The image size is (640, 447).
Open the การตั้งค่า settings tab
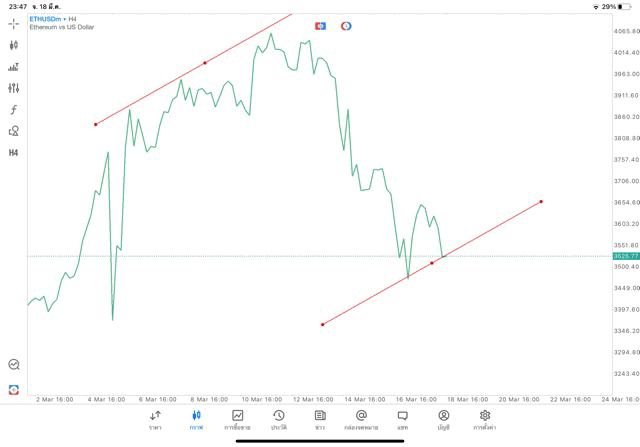pos(485,419)
